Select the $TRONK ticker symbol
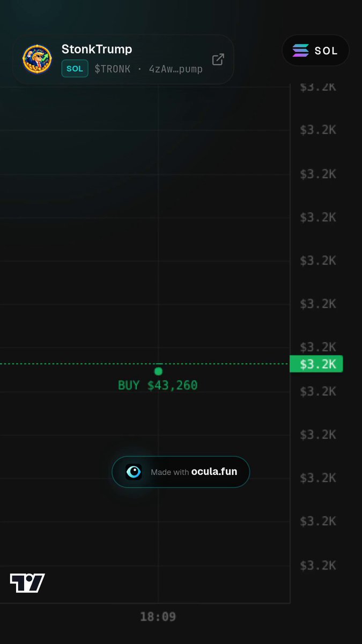 tap(113, 69)
